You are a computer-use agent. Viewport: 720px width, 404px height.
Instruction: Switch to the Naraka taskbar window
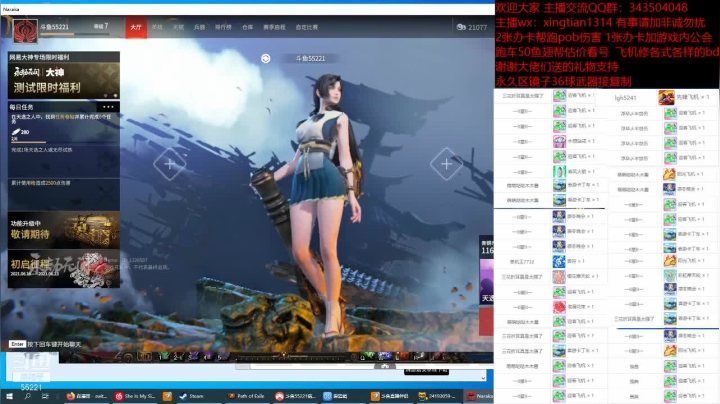pyautogui.click(x=479, y=396)
